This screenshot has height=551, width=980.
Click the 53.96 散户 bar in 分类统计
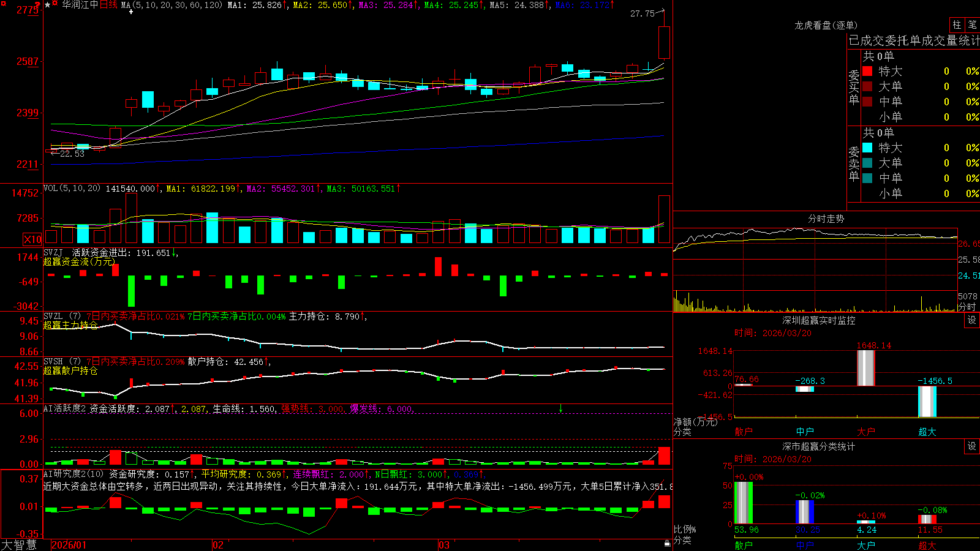(743, 503)
